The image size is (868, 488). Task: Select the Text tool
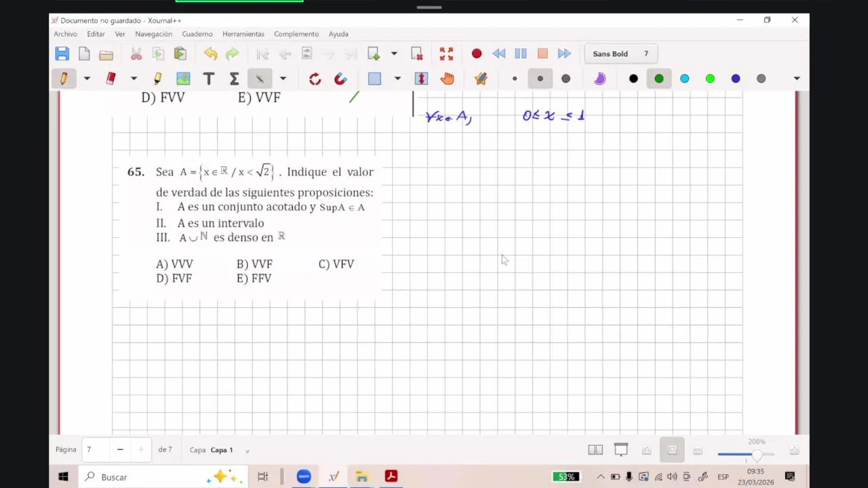(x=209, y=79)
